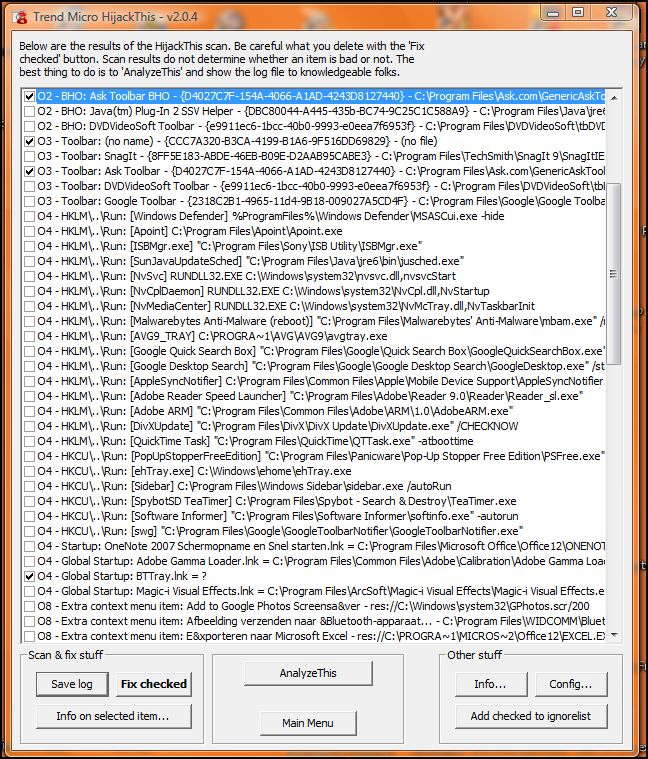Tick the Magic-i Visual Effects startup checkbox
Viewport: 648px width, 759px height.
pos(30,591)
